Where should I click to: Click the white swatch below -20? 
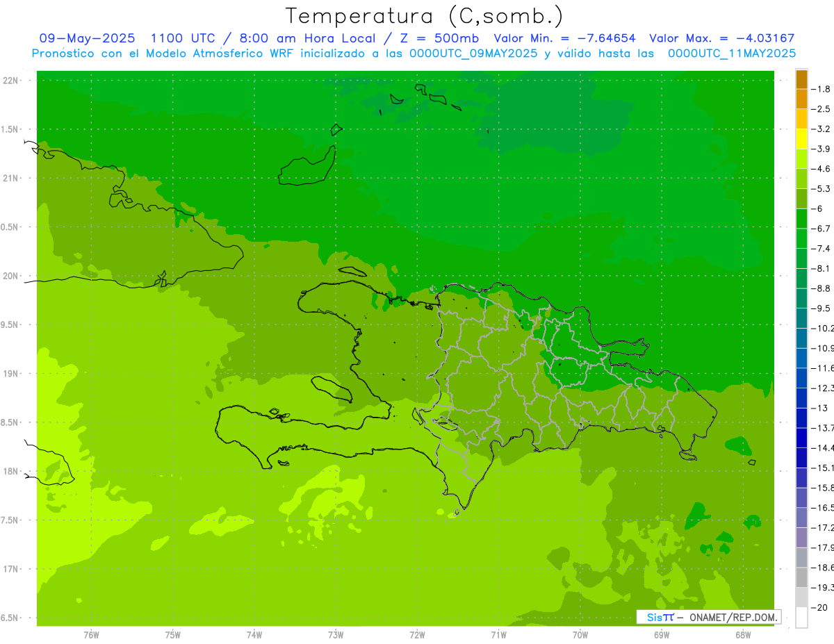(x=801, y=618)
